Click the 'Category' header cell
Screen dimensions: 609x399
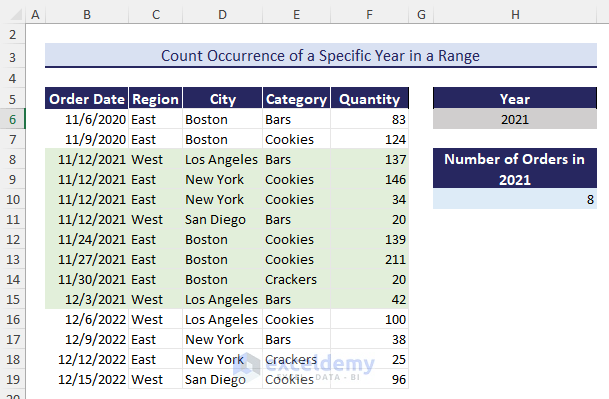[x=296, y=99]
